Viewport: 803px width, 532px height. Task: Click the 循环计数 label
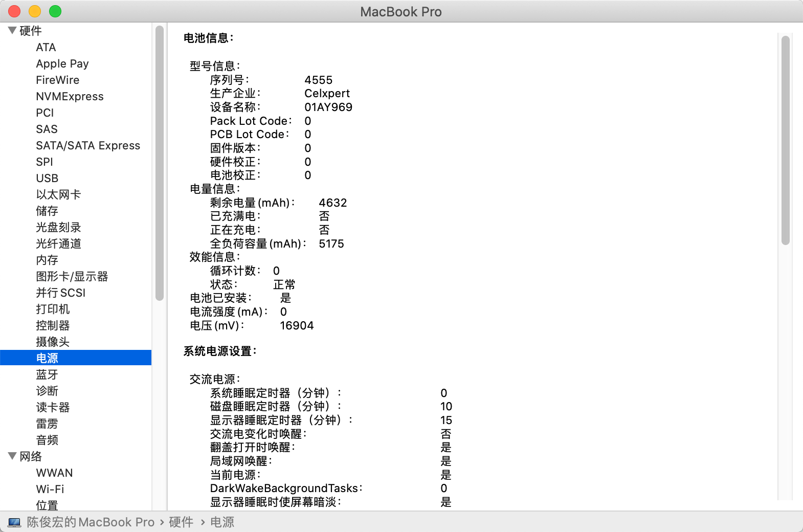pyautogui.click(x=235, y=271)
